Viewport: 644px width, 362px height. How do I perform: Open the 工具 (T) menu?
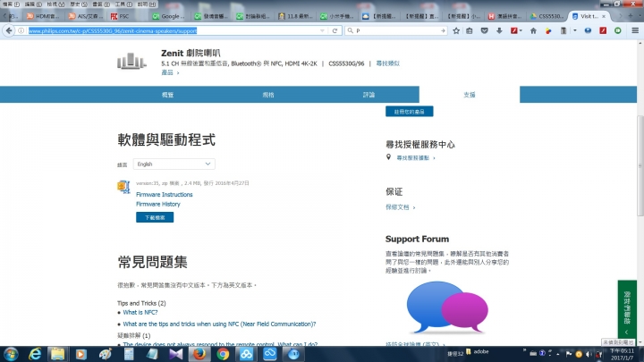point(123,4)
